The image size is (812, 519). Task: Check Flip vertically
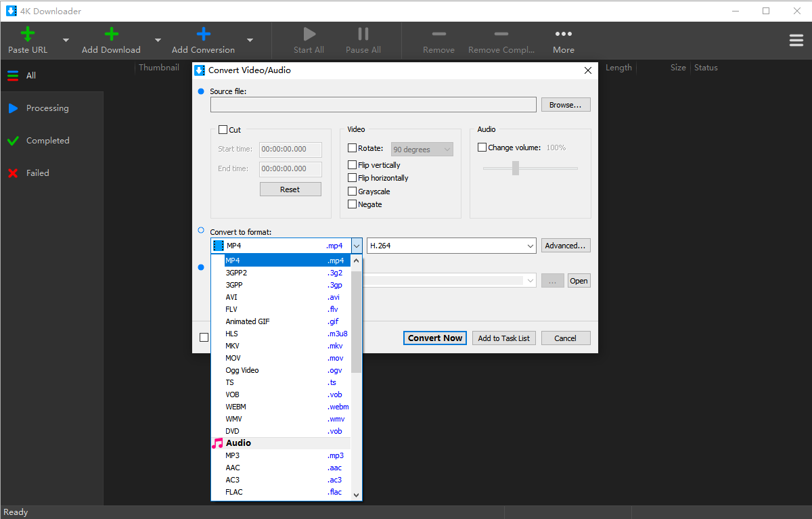352,165
